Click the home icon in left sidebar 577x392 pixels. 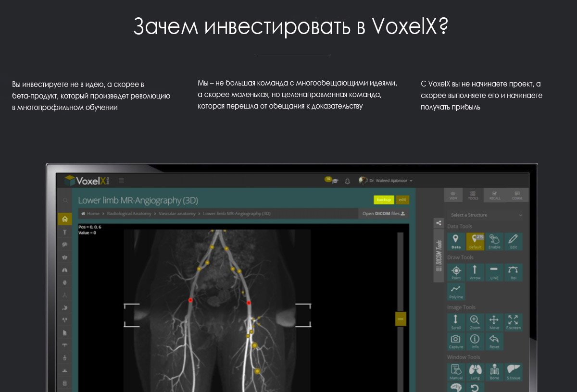tap(64, 219)
